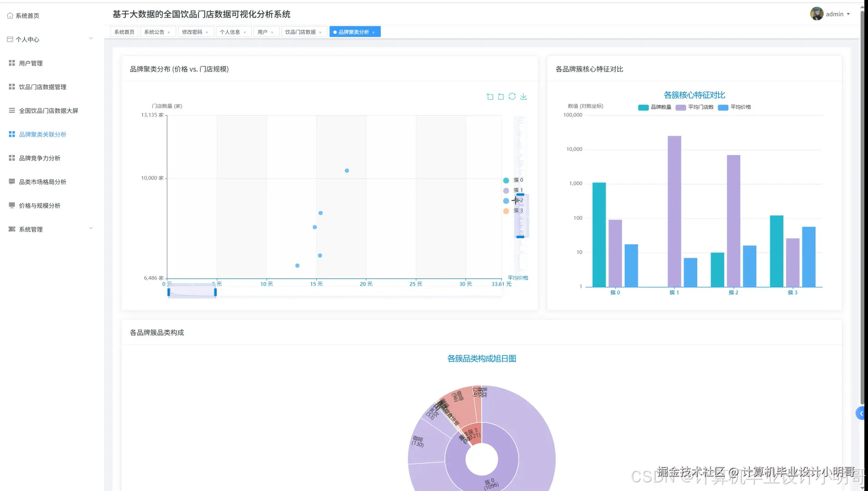Viewport: 868px width, 491px height.
Task: Toggle 簇 3 series in scatter legend
Action: (513, 211)
